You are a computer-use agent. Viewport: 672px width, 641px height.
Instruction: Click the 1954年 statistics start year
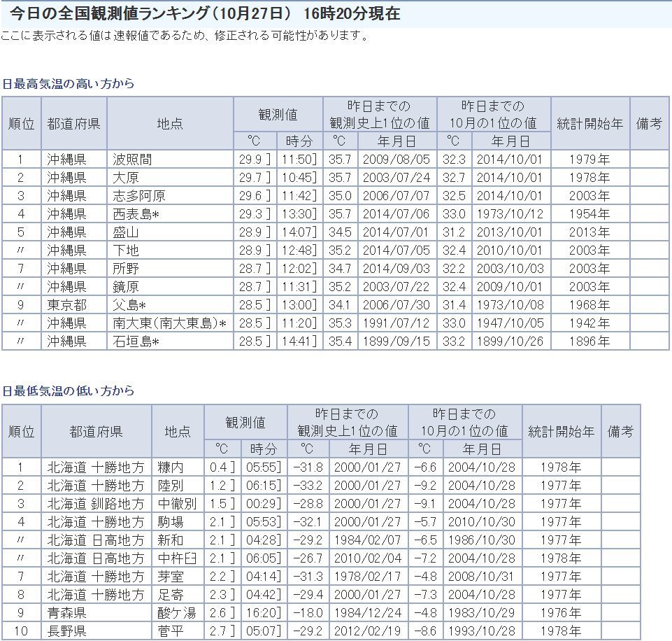pyautogui.click(x=590, y=214)
